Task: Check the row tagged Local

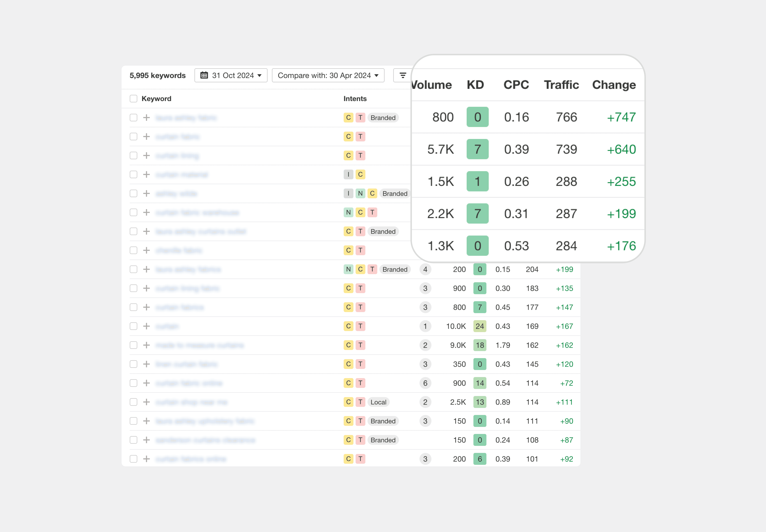Action: tap(133, 402)
